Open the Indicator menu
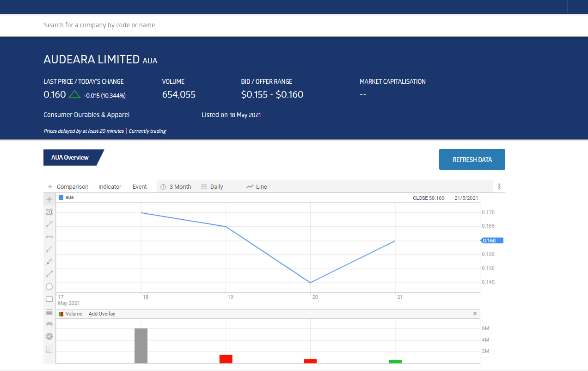The height and width of the screenshot is (371, 588). tap(110, 187)
